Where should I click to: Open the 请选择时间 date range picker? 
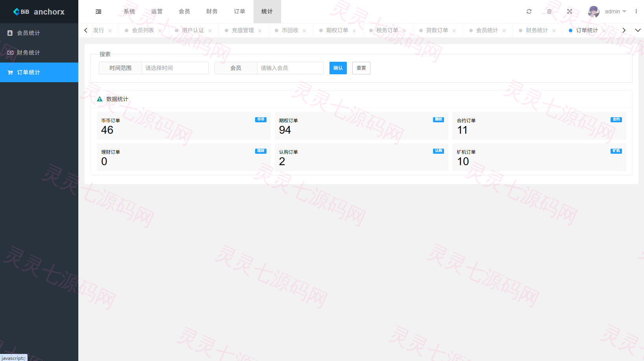(175, 68)
